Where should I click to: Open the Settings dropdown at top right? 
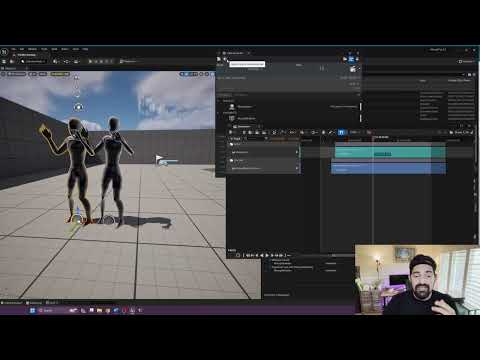466,61
